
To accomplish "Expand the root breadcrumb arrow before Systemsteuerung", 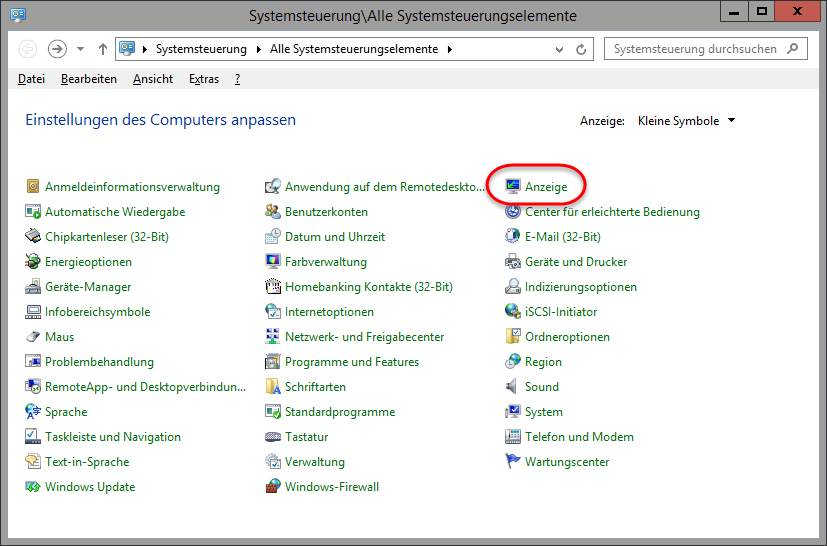I will [x=145, y=49].
